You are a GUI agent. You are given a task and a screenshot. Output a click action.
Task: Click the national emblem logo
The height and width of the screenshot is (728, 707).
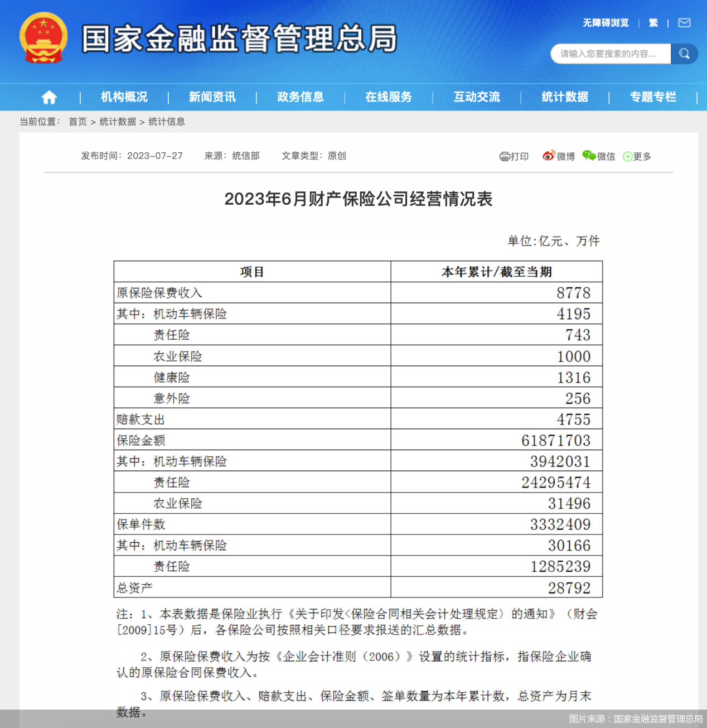click(x=43, y=37)
